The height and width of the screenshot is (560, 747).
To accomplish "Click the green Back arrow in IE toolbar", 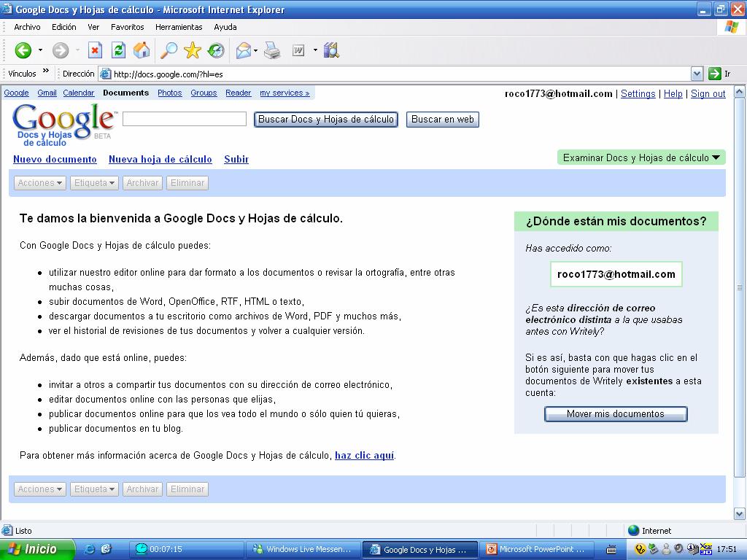I will (x=23, y=50).
